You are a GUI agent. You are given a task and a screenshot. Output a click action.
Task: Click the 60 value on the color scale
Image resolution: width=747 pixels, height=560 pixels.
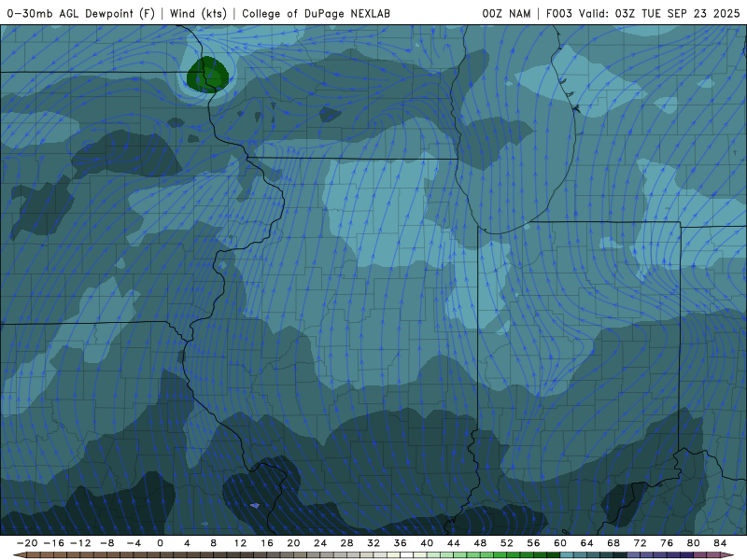[x=560, y=543]
